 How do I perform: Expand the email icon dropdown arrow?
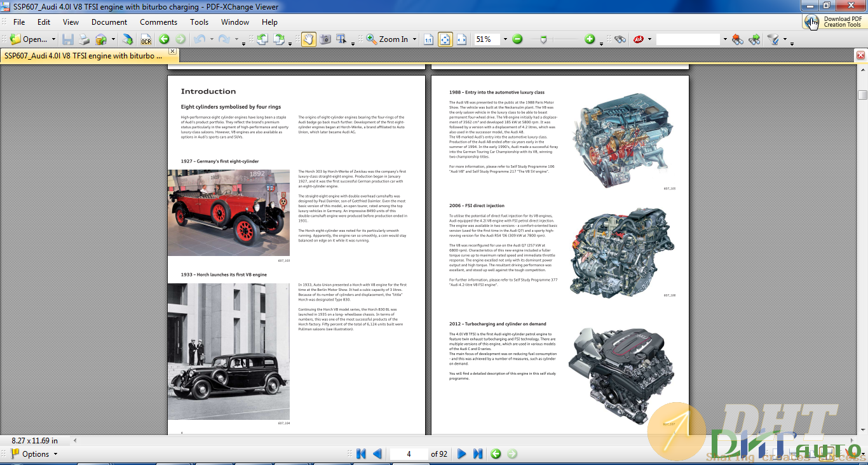[x=113, y=39]
